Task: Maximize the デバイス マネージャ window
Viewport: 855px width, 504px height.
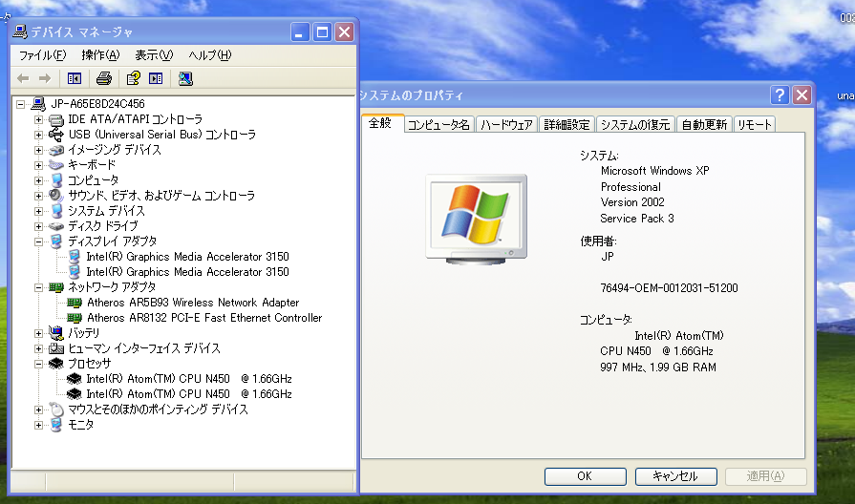Action: [322, 32]
